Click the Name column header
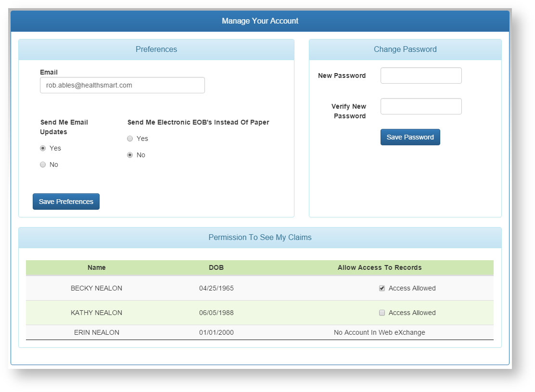Screen dimensions: 535x392 pyautogui.click(x=97, y=267)
